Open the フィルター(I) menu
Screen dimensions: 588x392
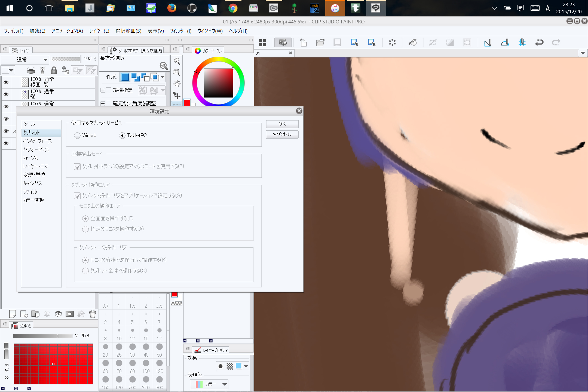point(180,31)
